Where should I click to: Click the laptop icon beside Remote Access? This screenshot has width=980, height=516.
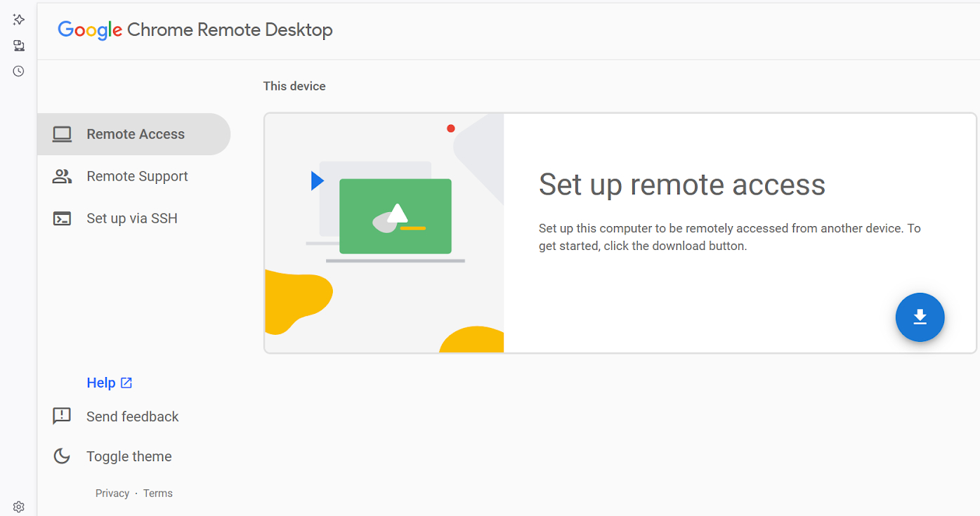pyautogui.click(x=62, y=133)
